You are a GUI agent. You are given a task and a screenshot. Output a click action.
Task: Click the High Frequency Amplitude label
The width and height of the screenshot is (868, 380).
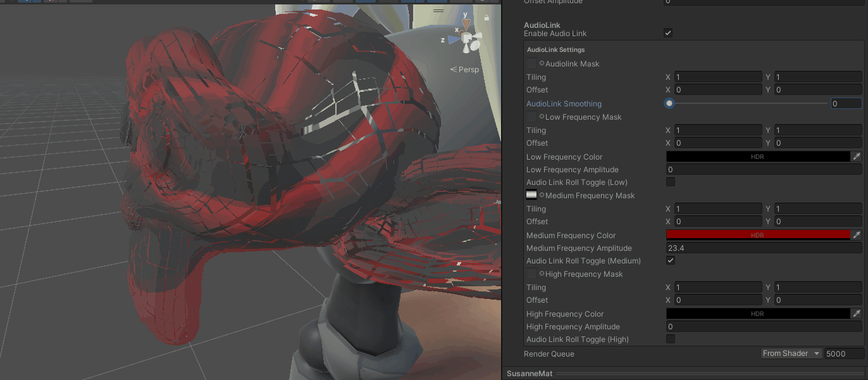click(x=573, y=327)
